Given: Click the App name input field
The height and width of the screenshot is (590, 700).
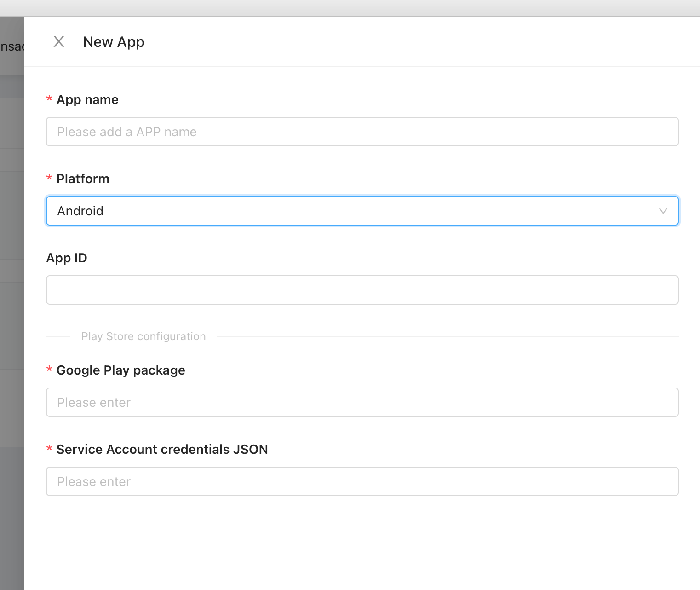Looking at the screenshot, I should point(362,132).
